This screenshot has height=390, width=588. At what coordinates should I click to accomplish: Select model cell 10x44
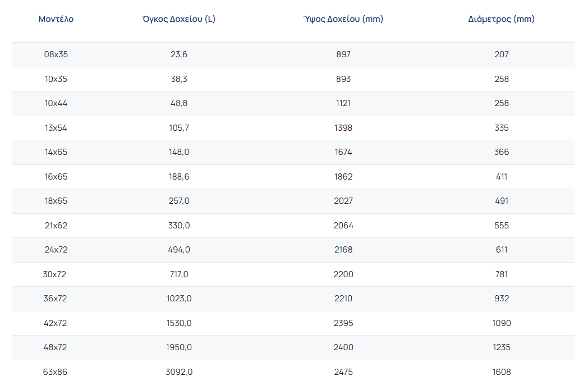[x=56, y=103]
